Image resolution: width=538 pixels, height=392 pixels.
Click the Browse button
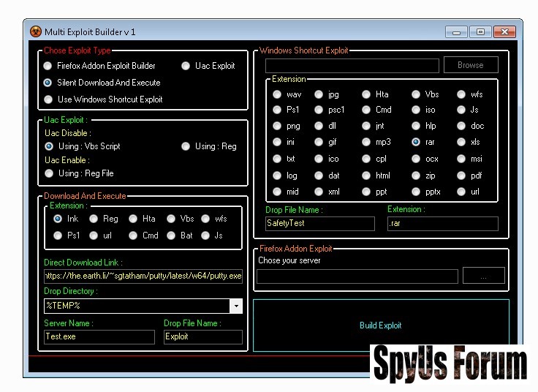pyautogui.click(x=470, y=65)
